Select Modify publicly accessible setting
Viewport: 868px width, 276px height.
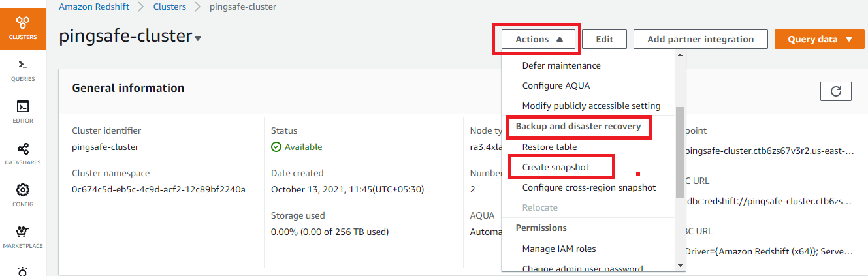pyautogui.click(x=591, y=106)
